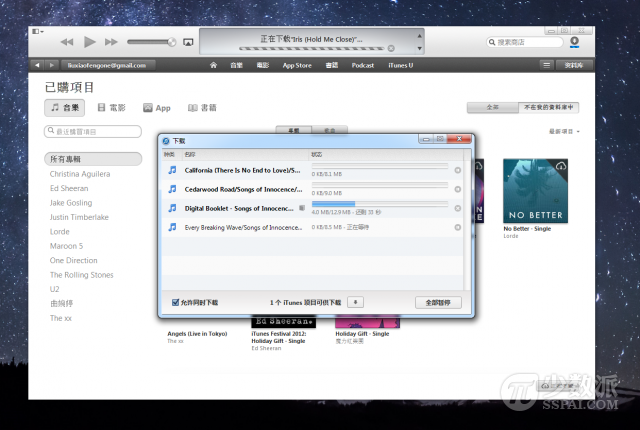
Task: Select the California row music note icon
Action: coord(172,170)
